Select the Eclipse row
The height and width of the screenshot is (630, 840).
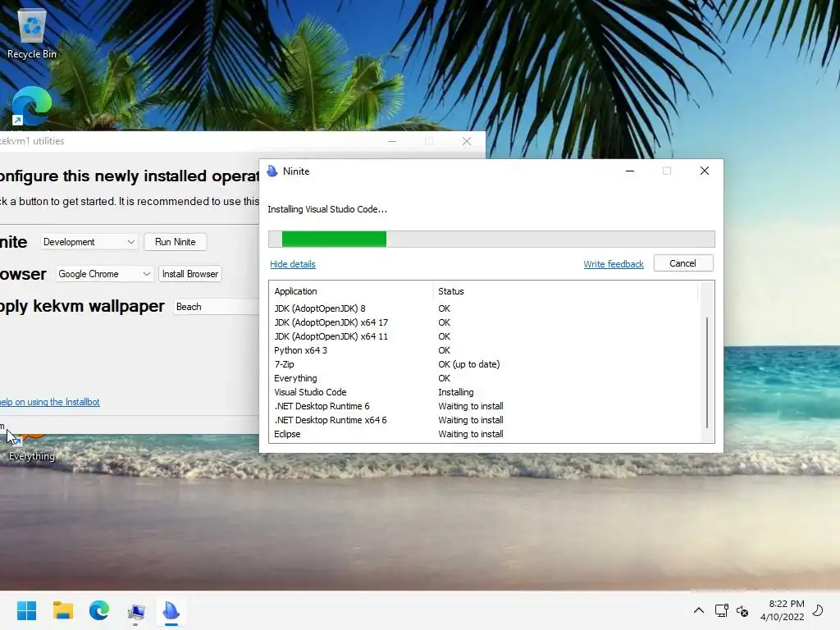pos(484,434)
